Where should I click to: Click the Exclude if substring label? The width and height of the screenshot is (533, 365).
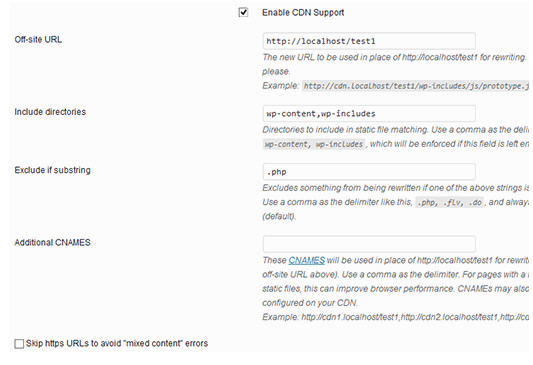[52, 170]
